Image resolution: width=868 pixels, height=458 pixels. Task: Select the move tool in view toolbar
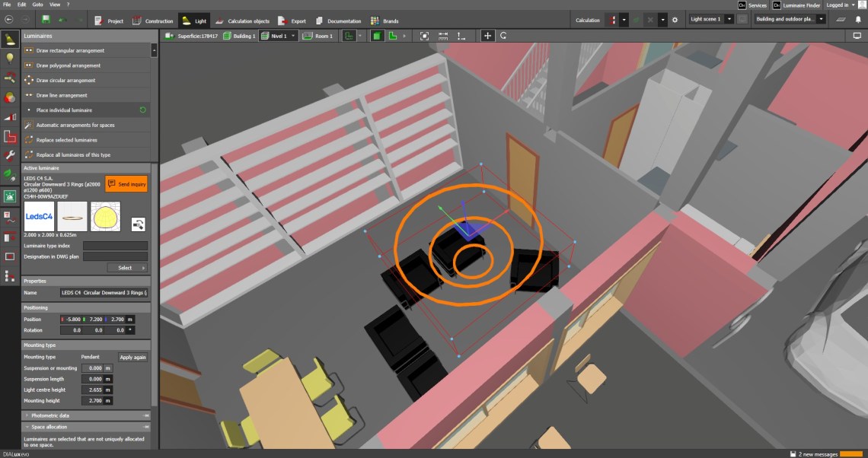point(488,36)
